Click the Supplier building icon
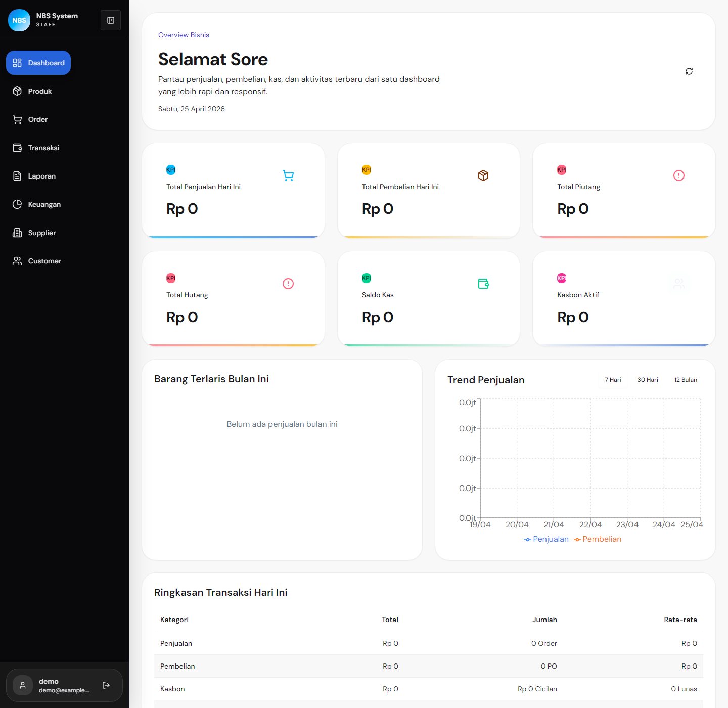The height and width of the screenshot is (708, 728). [x=17, y=233]
